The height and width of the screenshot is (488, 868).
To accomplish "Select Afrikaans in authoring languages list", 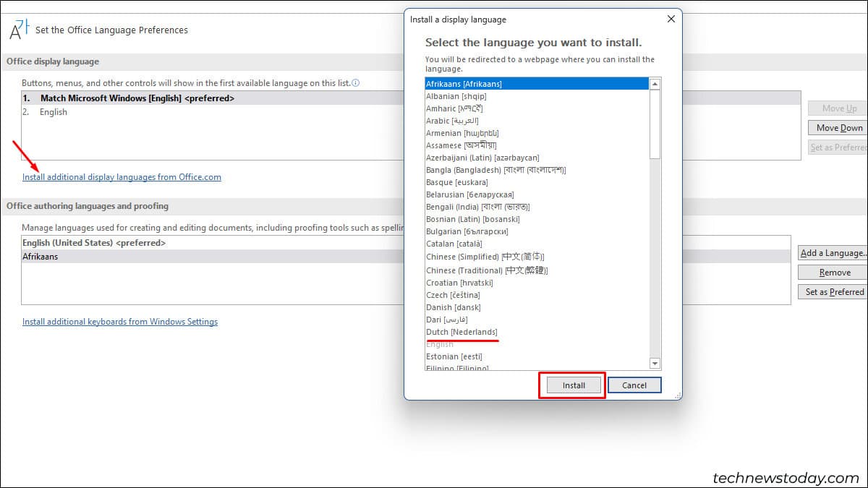I will [x=212, y=257].
